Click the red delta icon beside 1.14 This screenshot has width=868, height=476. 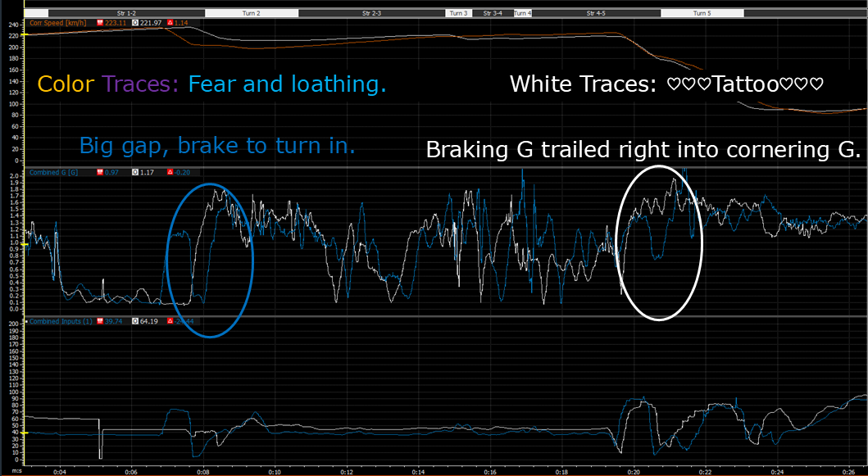[170, 23]
